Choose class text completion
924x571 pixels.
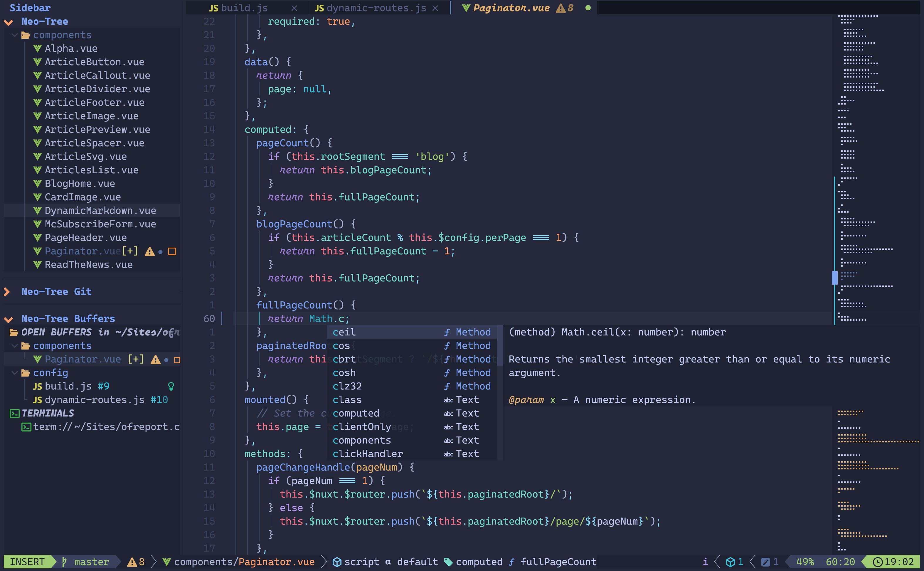point(412,400)
